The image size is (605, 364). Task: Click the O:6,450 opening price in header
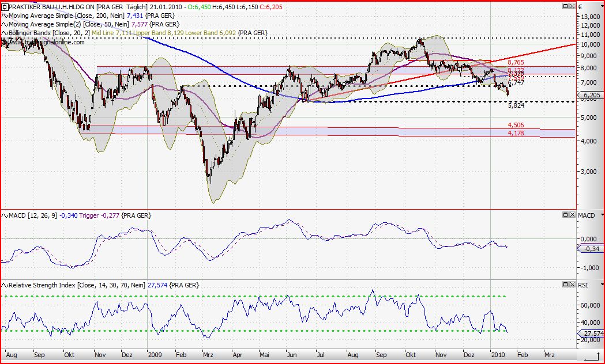point(198,7)
